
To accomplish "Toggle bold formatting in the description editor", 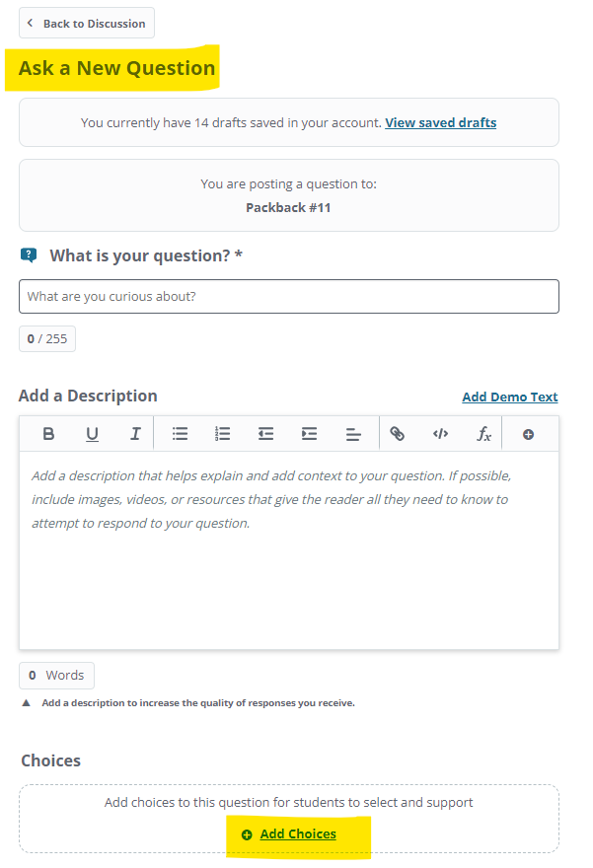I will (x=47, y=433).
